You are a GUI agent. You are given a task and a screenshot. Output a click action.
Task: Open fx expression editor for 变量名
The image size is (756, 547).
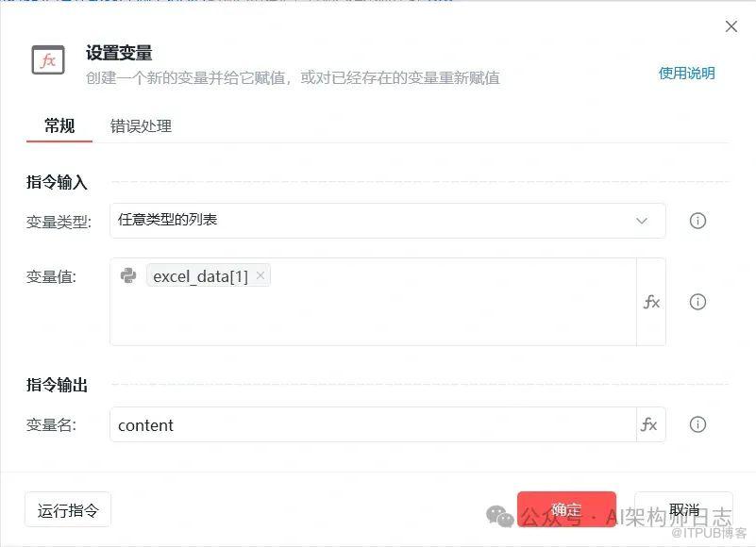click(649, 424)
